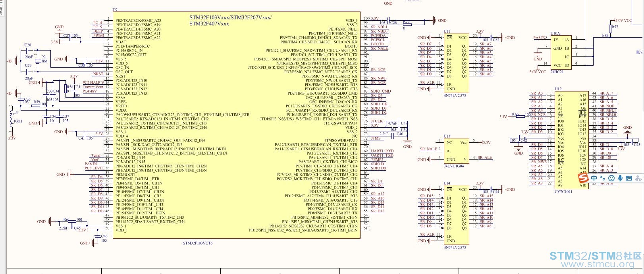Select capacitor C43 designator
The height and width of the screenshot is (274, 644).
coord(636,144)
